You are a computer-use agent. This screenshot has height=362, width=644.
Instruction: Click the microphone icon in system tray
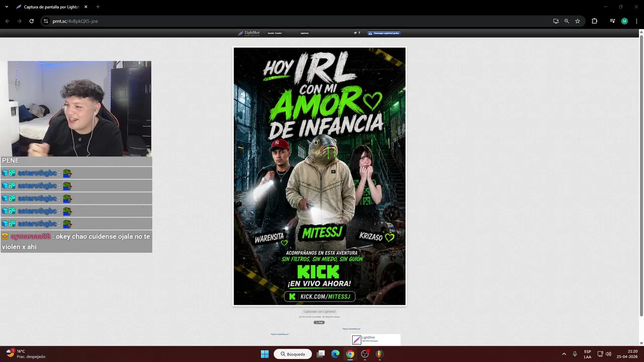(575, 354)
